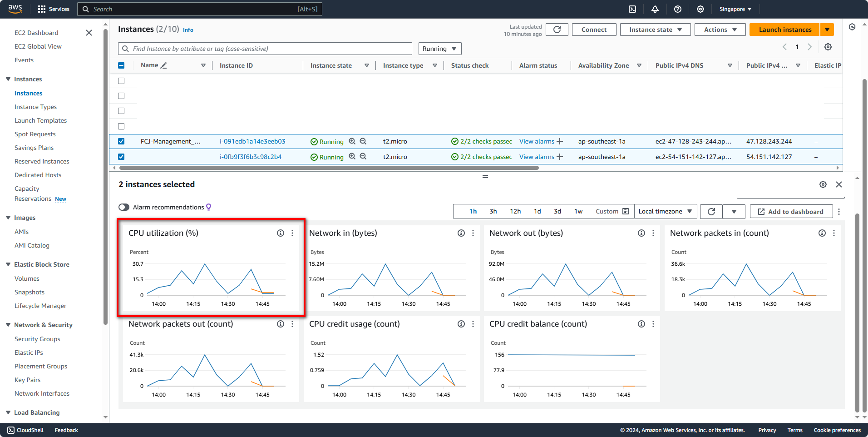This screenshot has height=437, width=868.
Task: Check the first empty row checkbox
Action: pos(121,81)
